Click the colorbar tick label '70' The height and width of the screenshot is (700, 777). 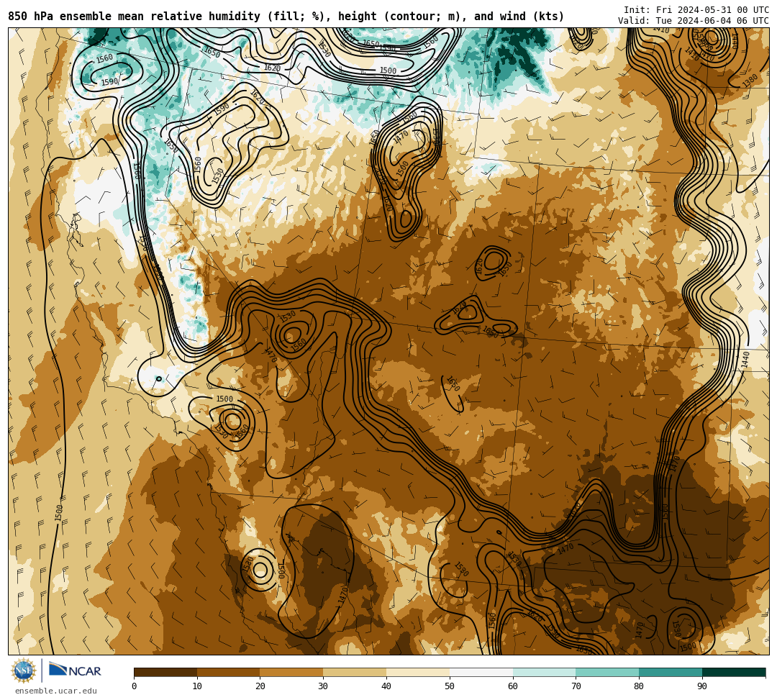[576, 686]
